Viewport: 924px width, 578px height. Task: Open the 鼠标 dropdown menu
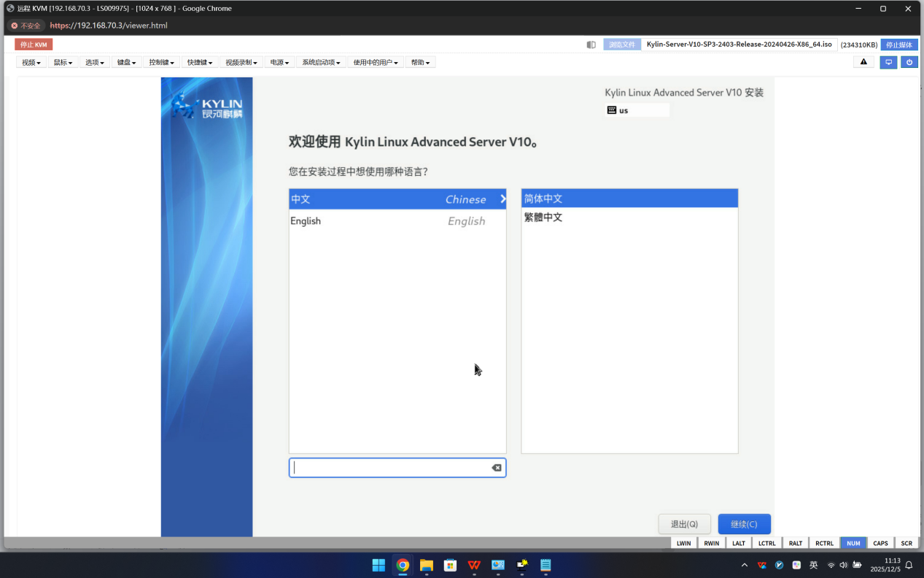click(x=63, y=63)
